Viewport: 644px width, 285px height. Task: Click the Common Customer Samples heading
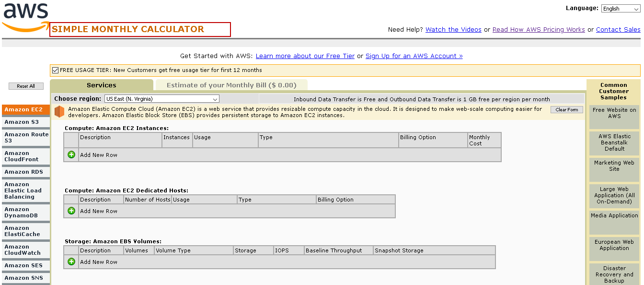click(614, 91)
